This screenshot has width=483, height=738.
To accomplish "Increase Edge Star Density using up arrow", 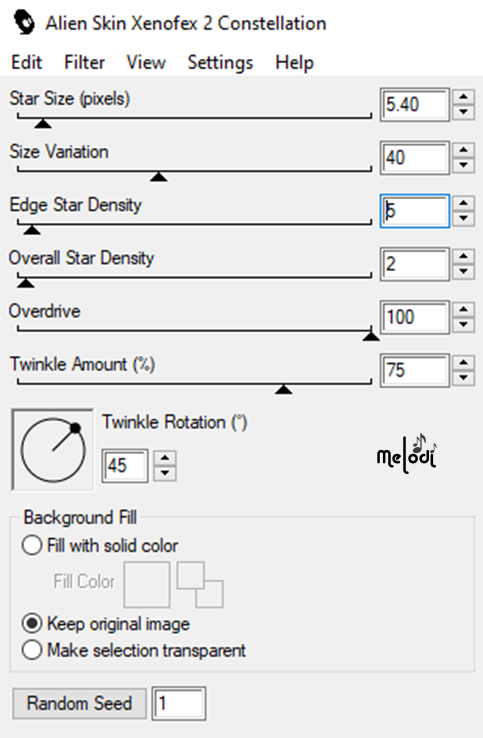I will tap(464, 204).
